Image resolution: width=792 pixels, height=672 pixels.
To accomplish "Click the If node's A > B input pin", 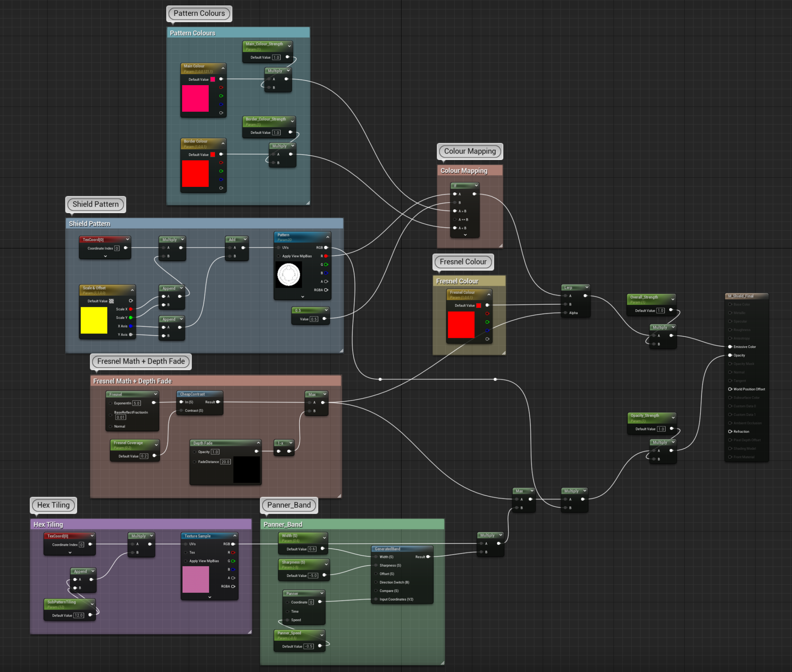I will point(455,211).
